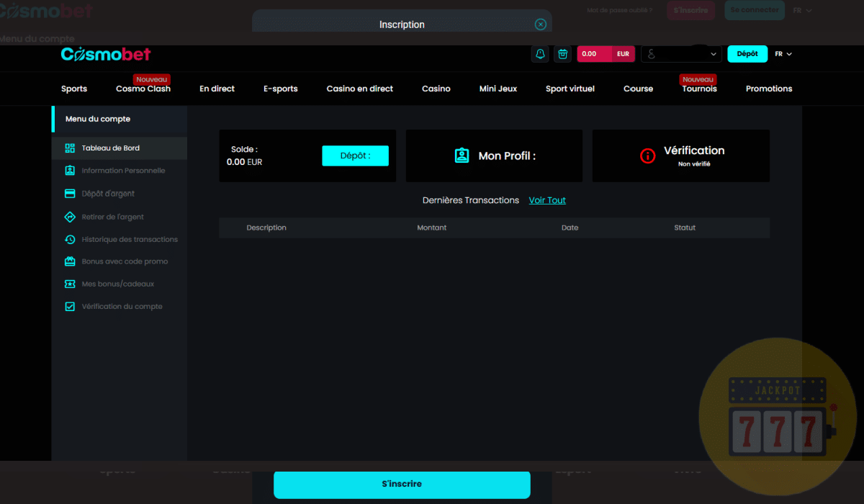Open the FR language dropdown in header
Image resolution: width=864 pixels, height=504 pixels.
tap(783, 54)
